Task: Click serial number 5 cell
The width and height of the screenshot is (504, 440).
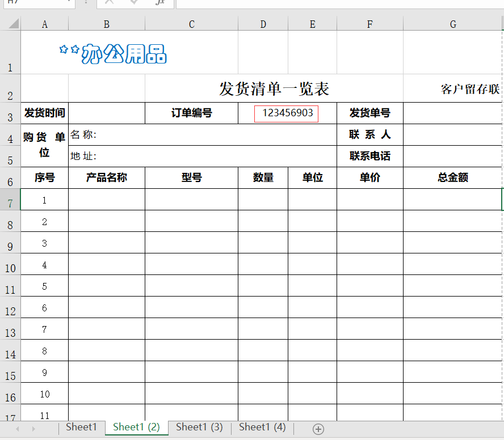Action: 45,286
